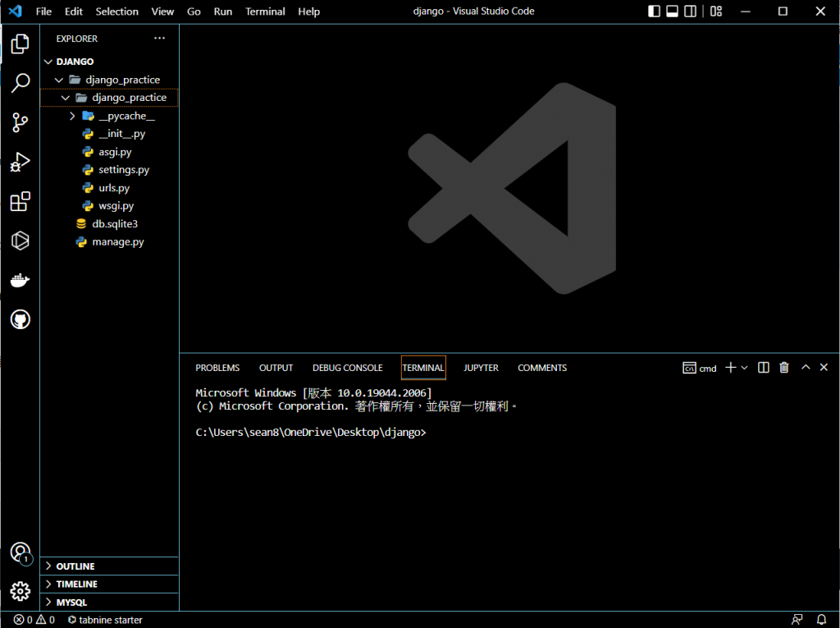Click tabnine starter status item
The height and width of the screenshot is (628, 840).
(105, 620)
